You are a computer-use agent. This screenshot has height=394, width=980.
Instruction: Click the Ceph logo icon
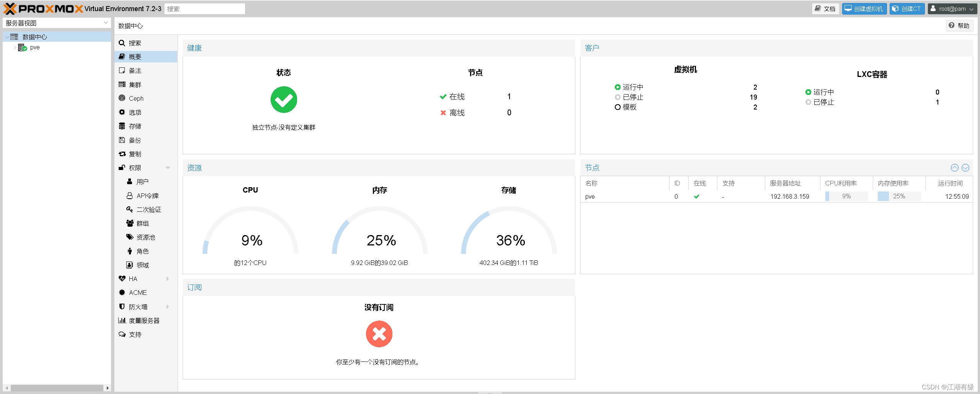pos(122,98)
